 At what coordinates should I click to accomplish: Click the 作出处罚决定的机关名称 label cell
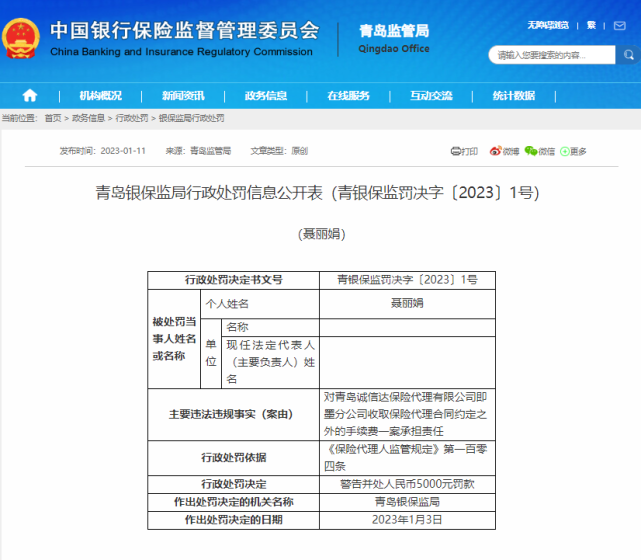coord(233,502)
